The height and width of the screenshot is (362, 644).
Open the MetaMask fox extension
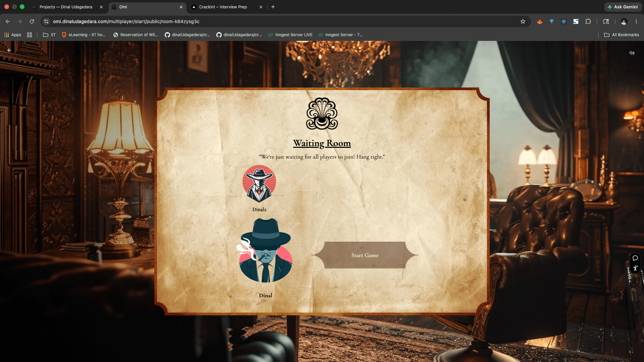coord(540,21)
